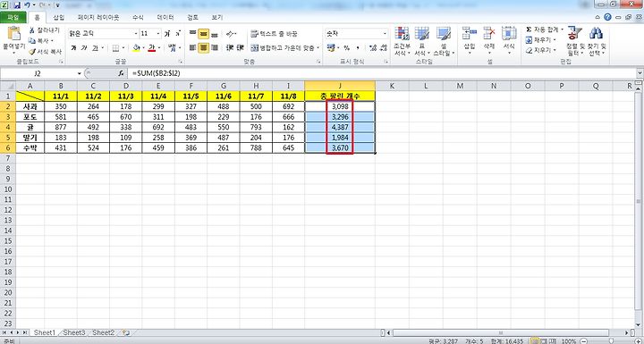Viewport: 644px width, 344px height.
Task: Click in the formula bar showing =SUM($B2:$I2)
Action: [x=382, y=73]
